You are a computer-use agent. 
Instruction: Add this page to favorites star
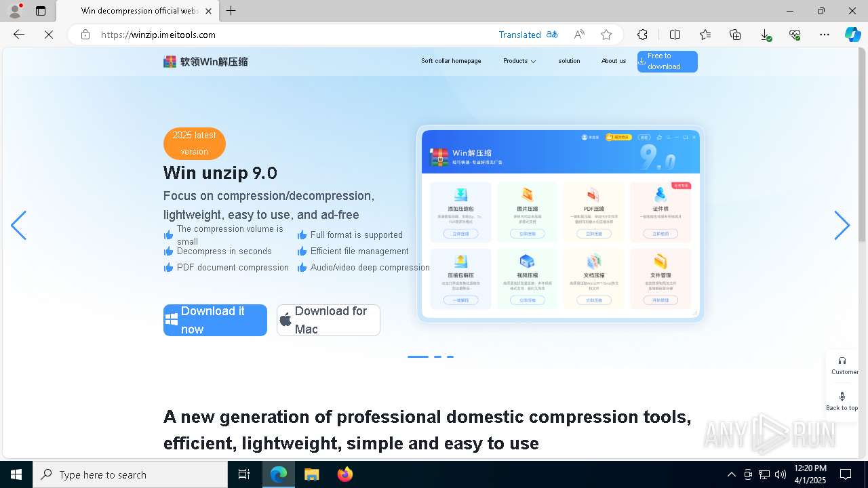coord(606,35)
